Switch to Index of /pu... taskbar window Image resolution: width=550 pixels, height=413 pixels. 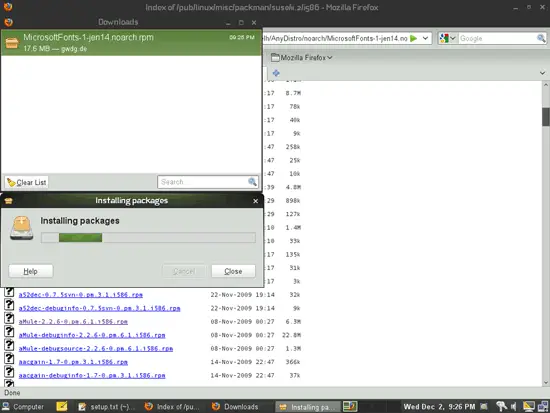pos(173,407)
